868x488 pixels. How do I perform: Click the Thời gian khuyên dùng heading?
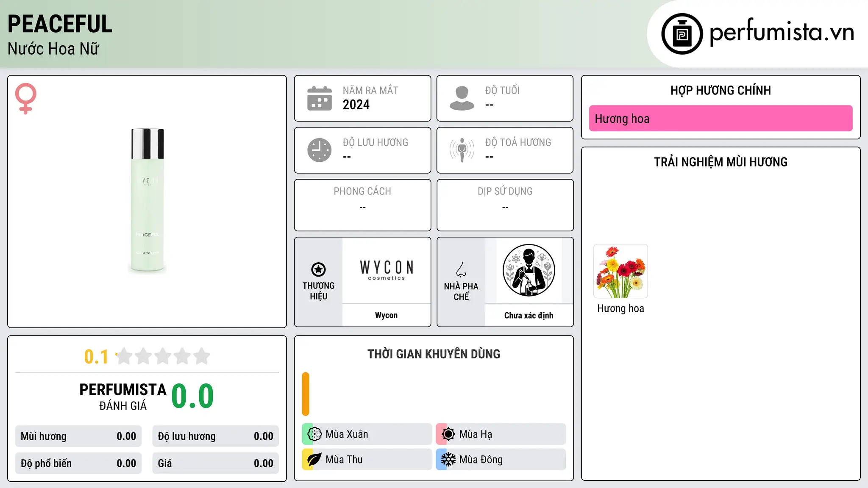pos(434,354)
